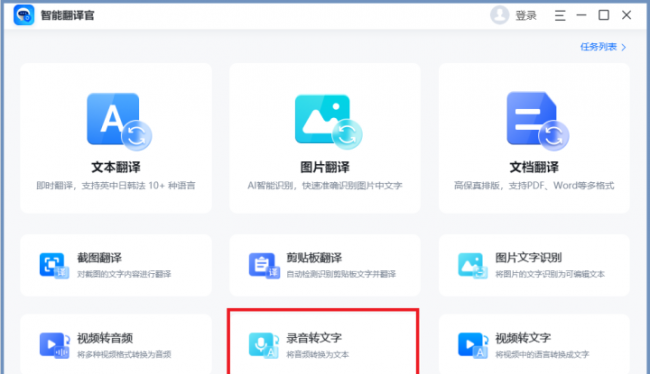The height and width of the screenshot is (374, 650).
Task: Maximize the 智能翻译官 window
Action: pos(604,15)
